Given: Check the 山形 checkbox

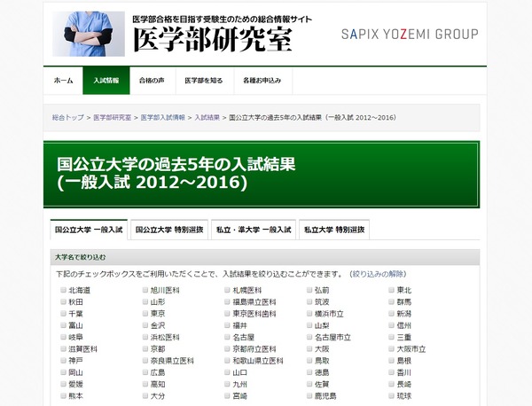Looking at the screenshot, I should click(145, 302).
